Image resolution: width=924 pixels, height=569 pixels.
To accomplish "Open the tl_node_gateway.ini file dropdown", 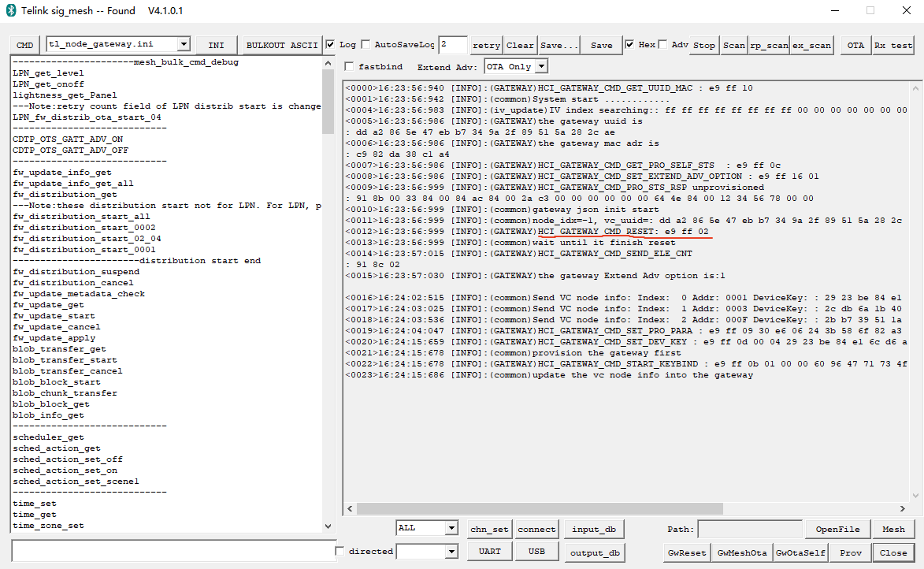I will 184,45.
